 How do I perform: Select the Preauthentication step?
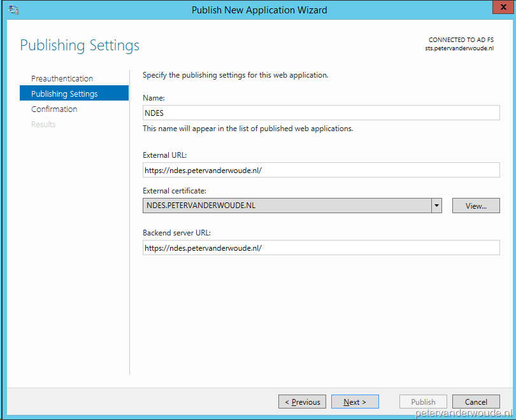(x=62, y=78)
